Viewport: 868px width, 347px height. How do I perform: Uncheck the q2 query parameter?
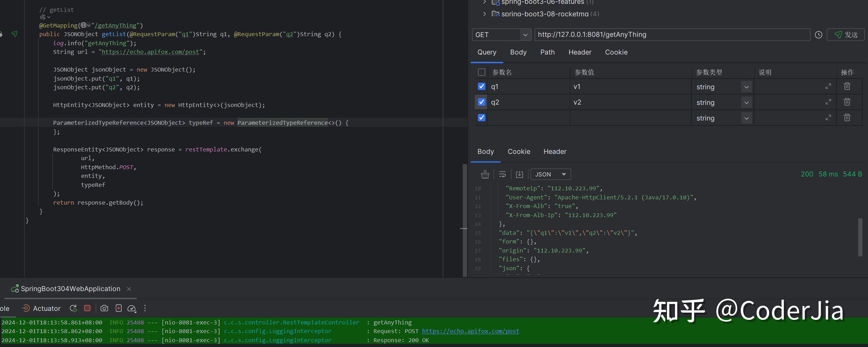(481, 102)
